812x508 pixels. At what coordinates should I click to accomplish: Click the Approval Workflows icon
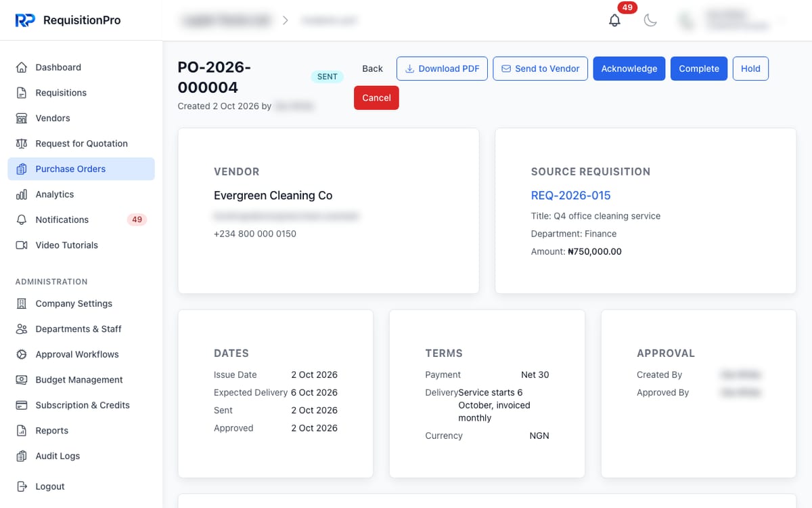(x=22, y=354)
